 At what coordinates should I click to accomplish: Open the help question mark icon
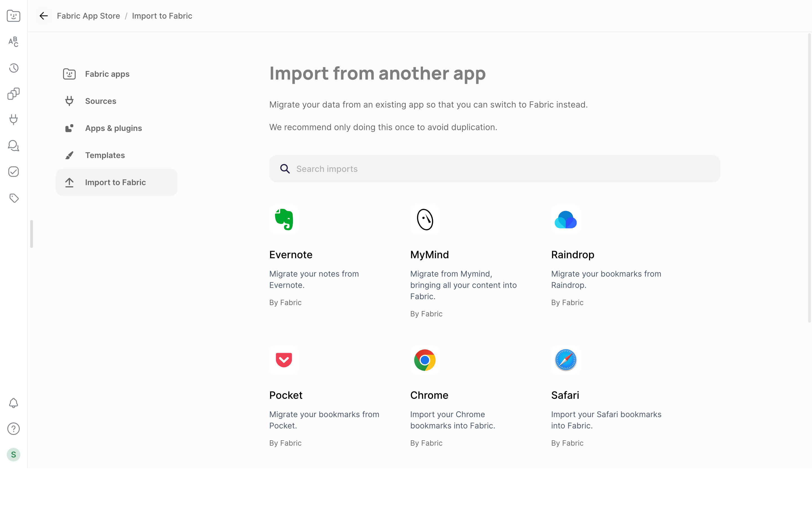click(x=14, y=429)
